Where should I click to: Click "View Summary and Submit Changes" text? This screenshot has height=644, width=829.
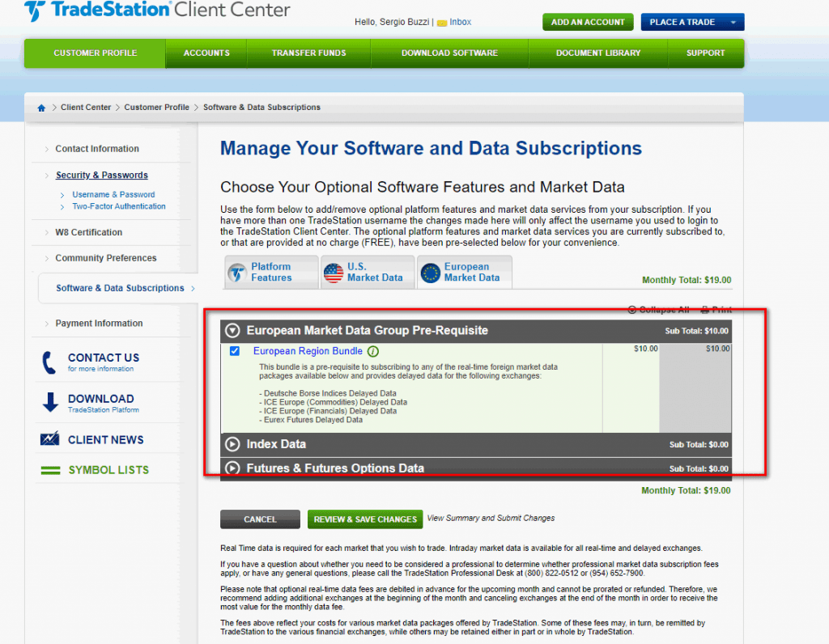(491, 519)
